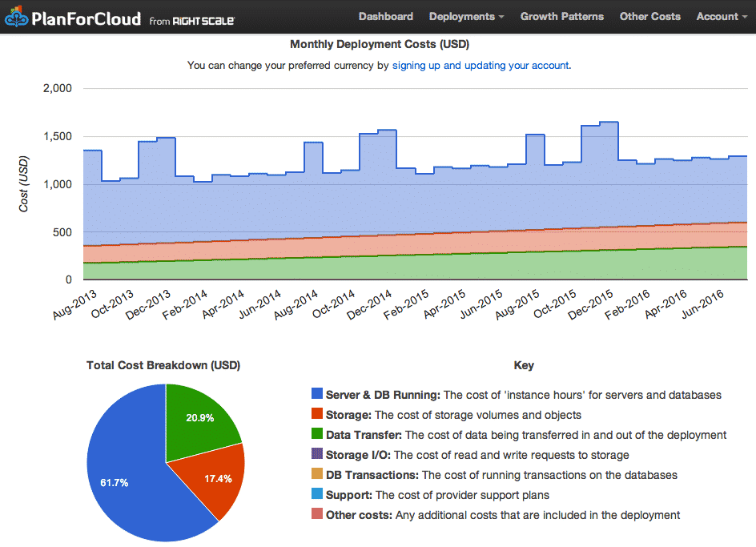
Task: Go to Growth Patterns page
Action: (x=561, y=16)
